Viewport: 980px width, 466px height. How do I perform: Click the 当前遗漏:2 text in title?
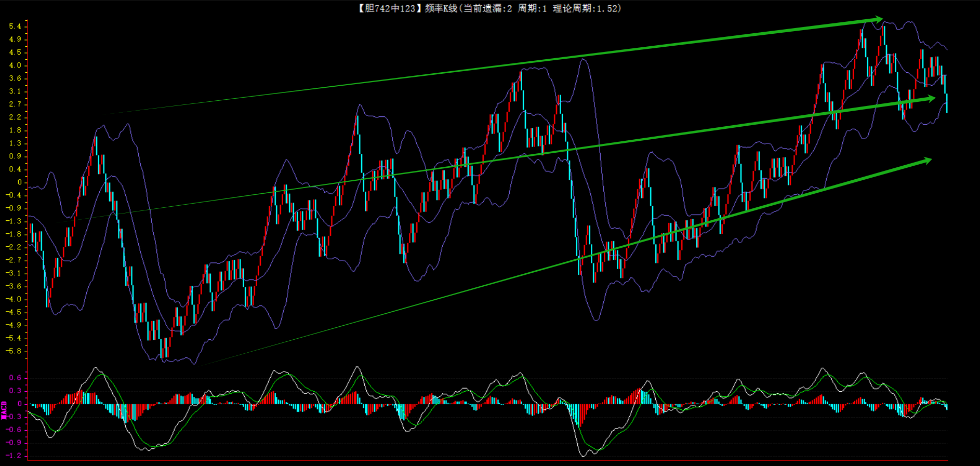tap(487, 8)
